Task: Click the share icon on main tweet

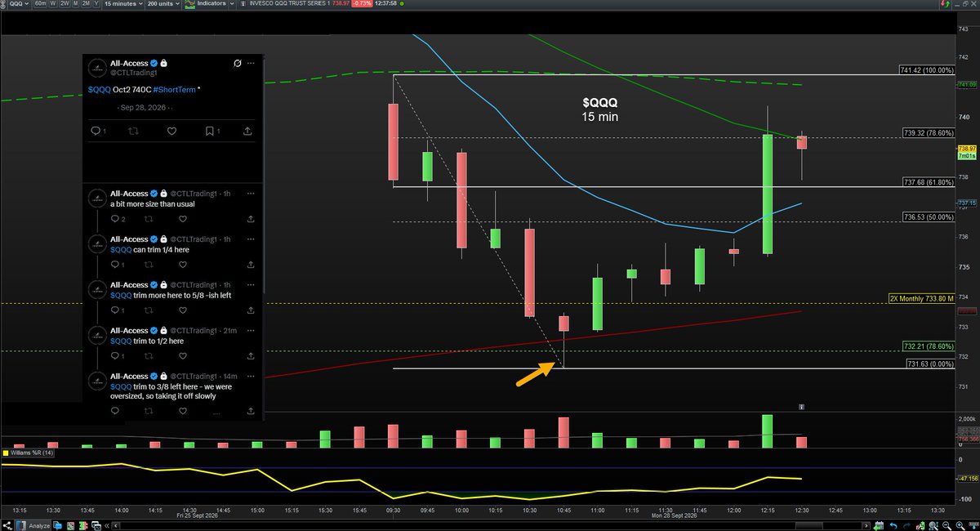Action: pyautogui.click(x=249, y=131)
